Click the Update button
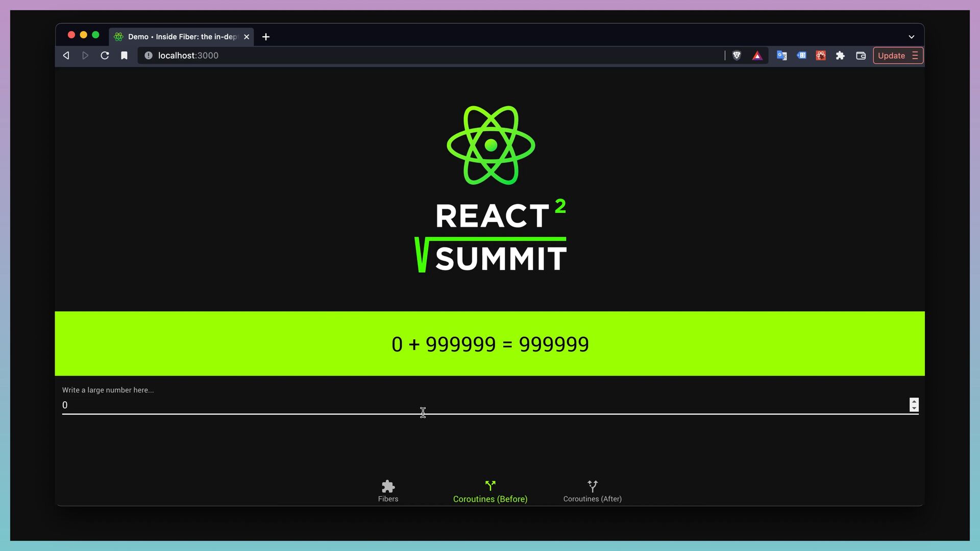 [891, 56]
